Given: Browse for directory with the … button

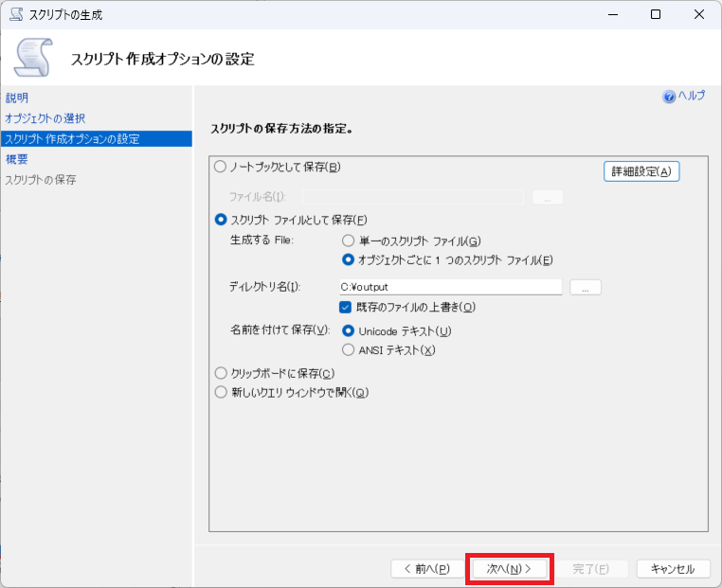Looking at the screenshot, I should (586, 288).
